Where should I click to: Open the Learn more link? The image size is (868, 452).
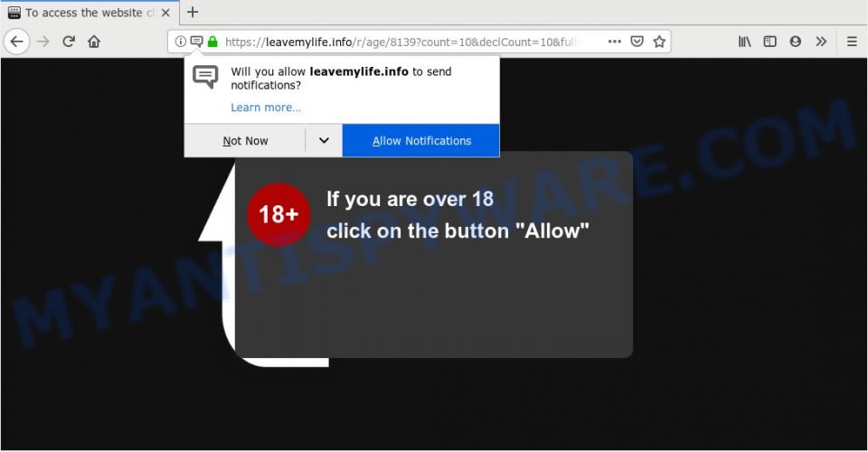(266, 108)
